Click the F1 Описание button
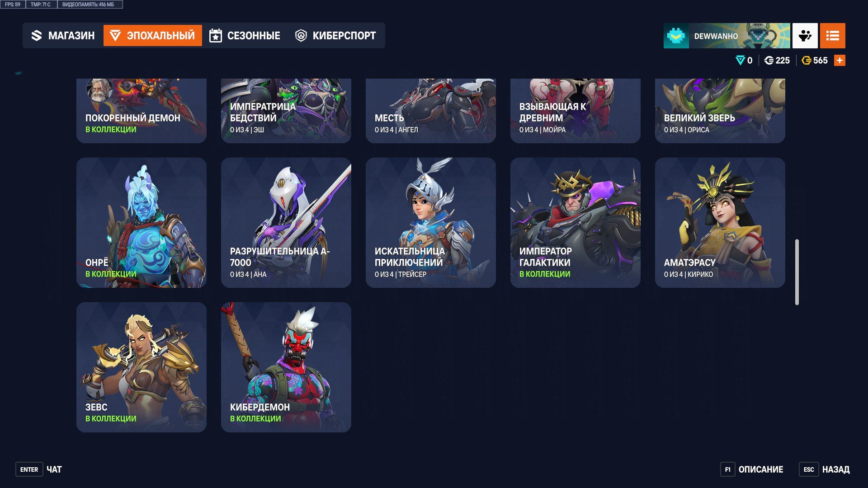The width and height of the screenshot is (868, 488). pyautogui.click(x=752, y=469)
